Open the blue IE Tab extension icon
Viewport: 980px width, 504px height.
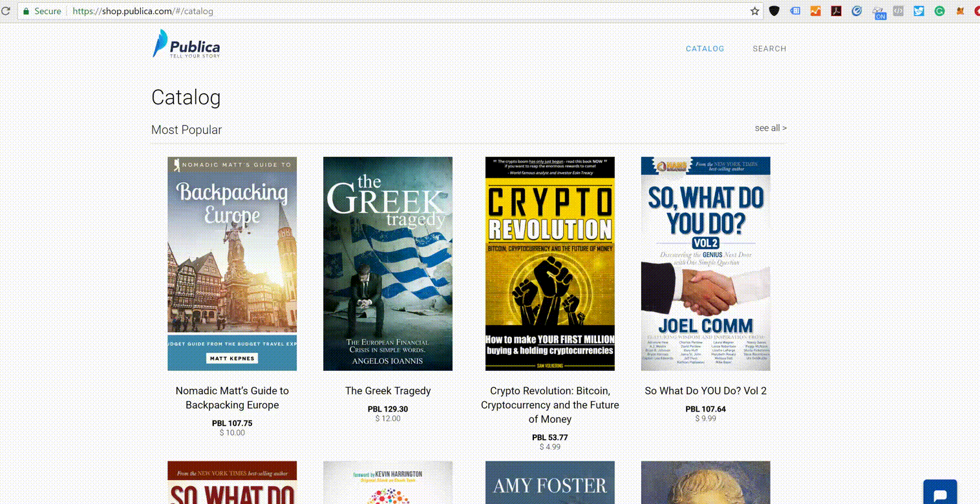point(857,11)
